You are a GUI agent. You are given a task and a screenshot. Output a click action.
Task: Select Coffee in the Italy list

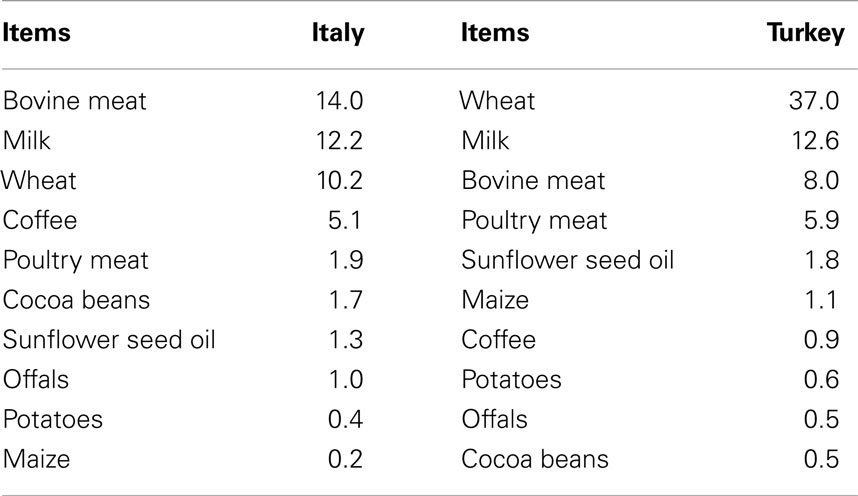[39, 220]
